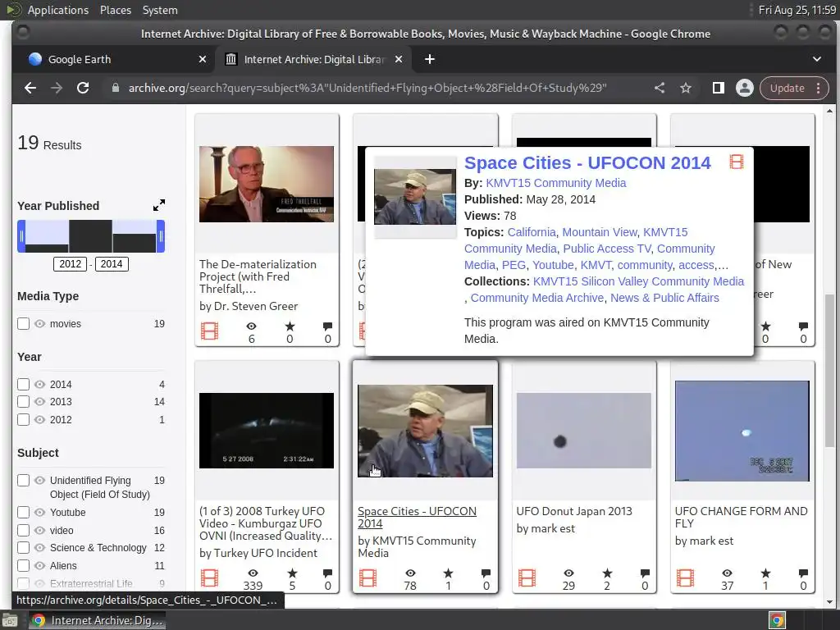Open a new browser tab

[430, 59]
